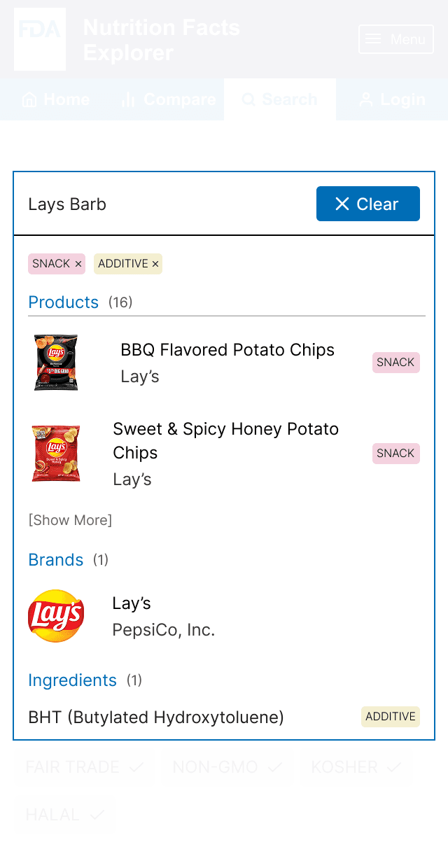Viewport: 448px width, 868px height.
Task: Click the Search magnifier icon in navigation
Action: tap(248, 99)
